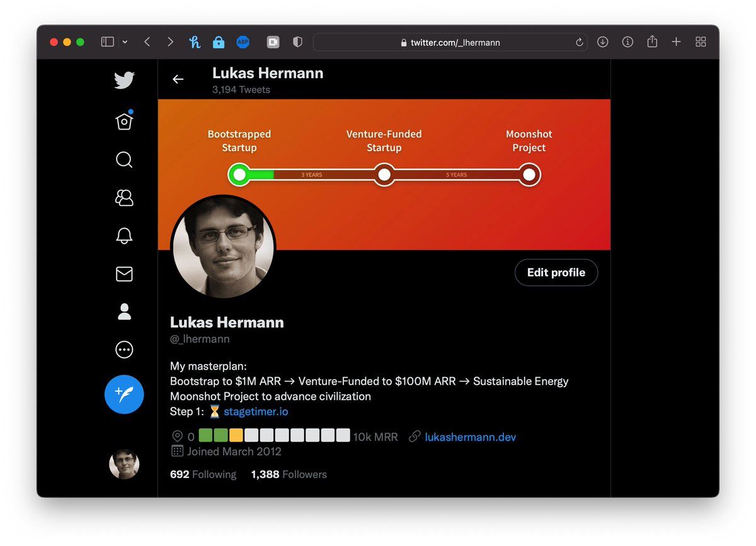Go back with the profile header arrow
The image size is (756, 546).
point(178,79)
